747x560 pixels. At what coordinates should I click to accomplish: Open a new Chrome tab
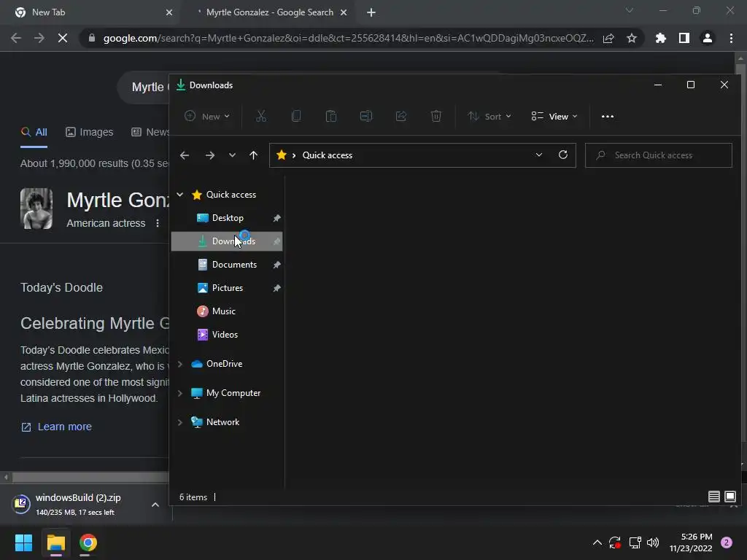[x=371, y=12]
